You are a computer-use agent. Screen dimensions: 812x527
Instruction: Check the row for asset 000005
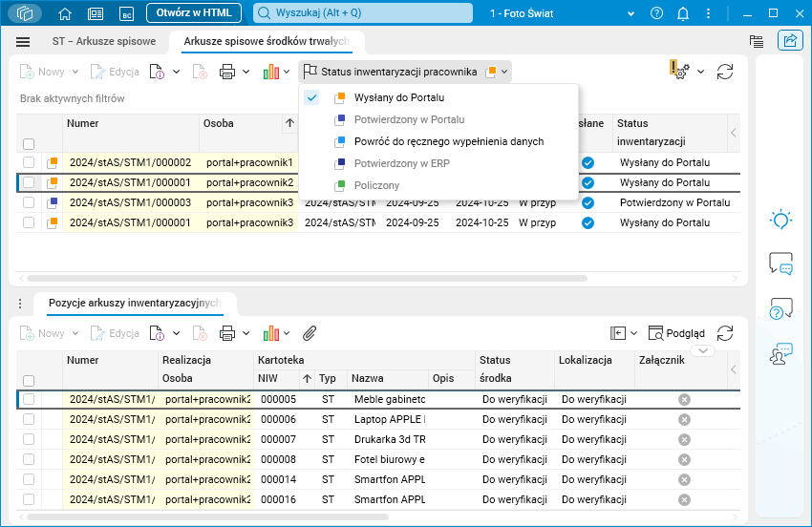point(29,399)
